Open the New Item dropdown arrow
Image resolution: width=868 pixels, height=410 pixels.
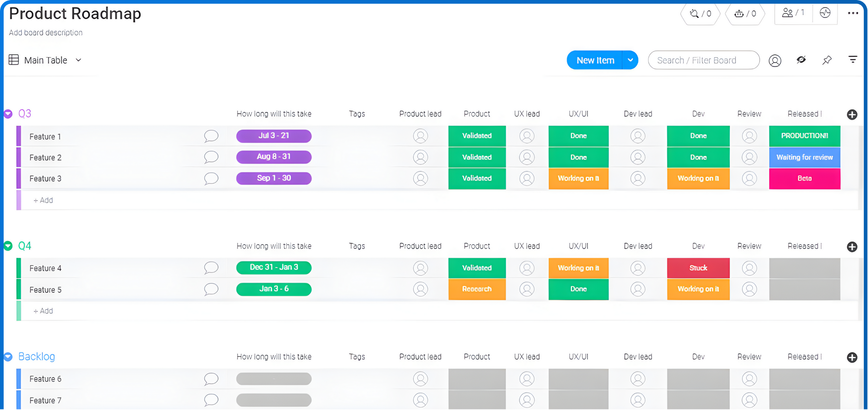630,60
